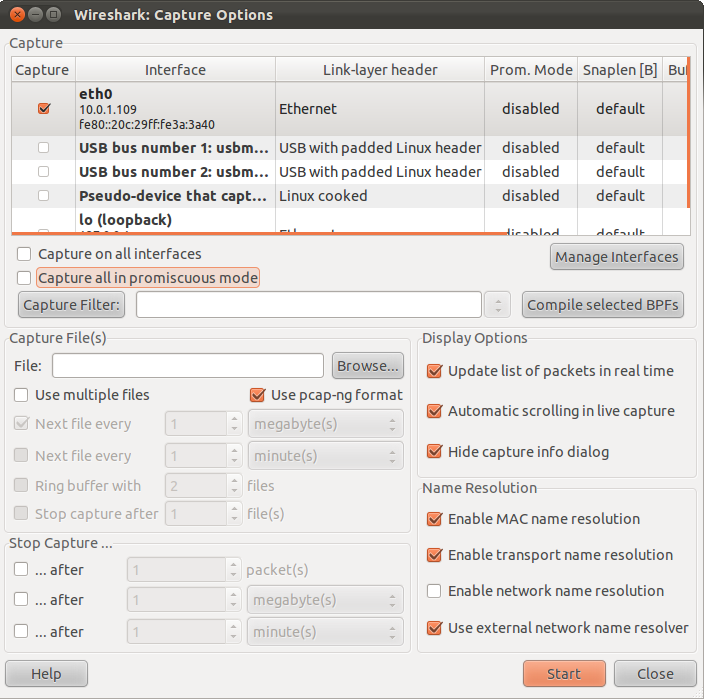This screenshot has width=705, height=700.
Task: Click 'disabled' Prom. Mode cell for eth0
Action: click(x=531, y=109)
